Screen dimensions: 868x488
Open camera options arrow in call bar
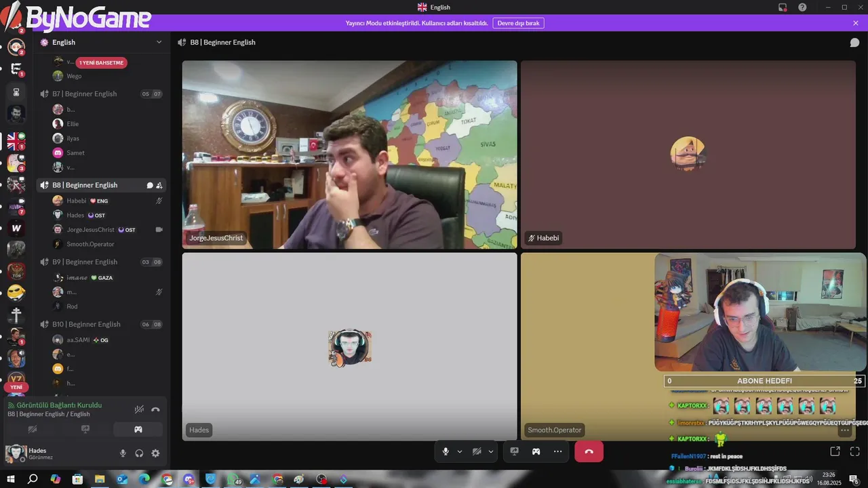click(x=491, y=451)
